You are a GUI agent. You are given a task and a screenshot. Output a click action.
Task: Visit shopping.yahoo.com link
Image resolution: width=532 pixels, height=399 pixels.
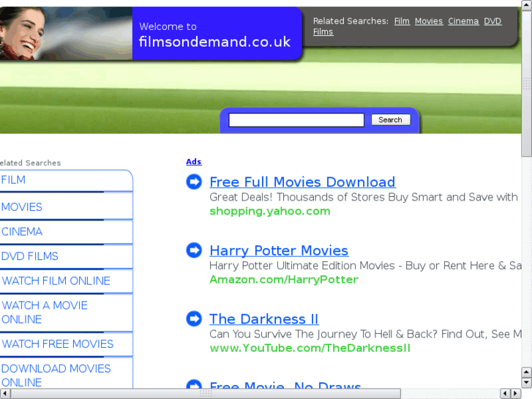(x=270, y=212)
